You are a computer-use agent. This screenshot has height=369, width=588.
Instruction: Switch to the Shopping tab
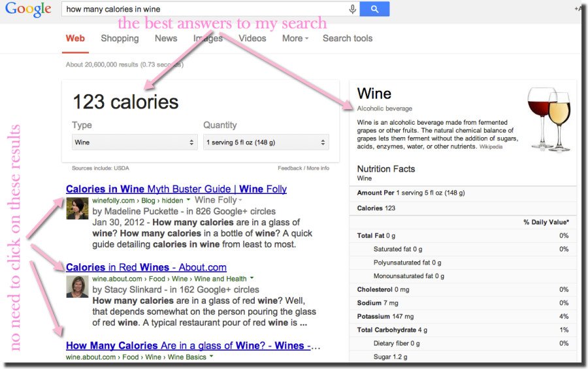[x=120, y=39]
